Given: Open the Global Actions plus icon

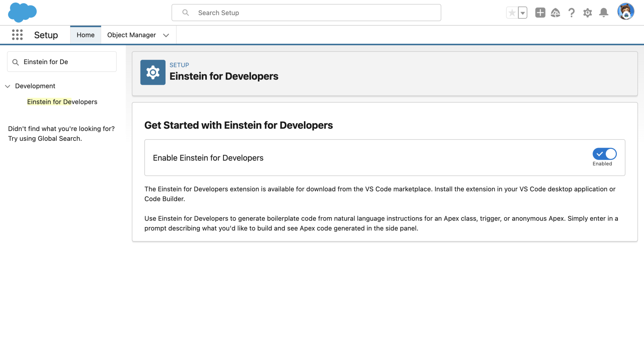Looking at the screenshot, I should click(x=540, y=13).
